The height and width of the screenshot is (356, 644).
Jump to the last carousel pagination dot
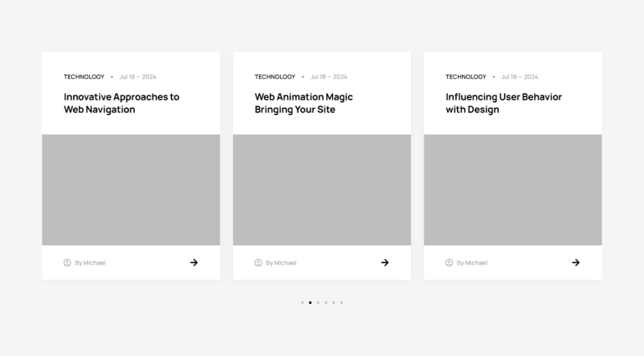click(x=341, y=302)
